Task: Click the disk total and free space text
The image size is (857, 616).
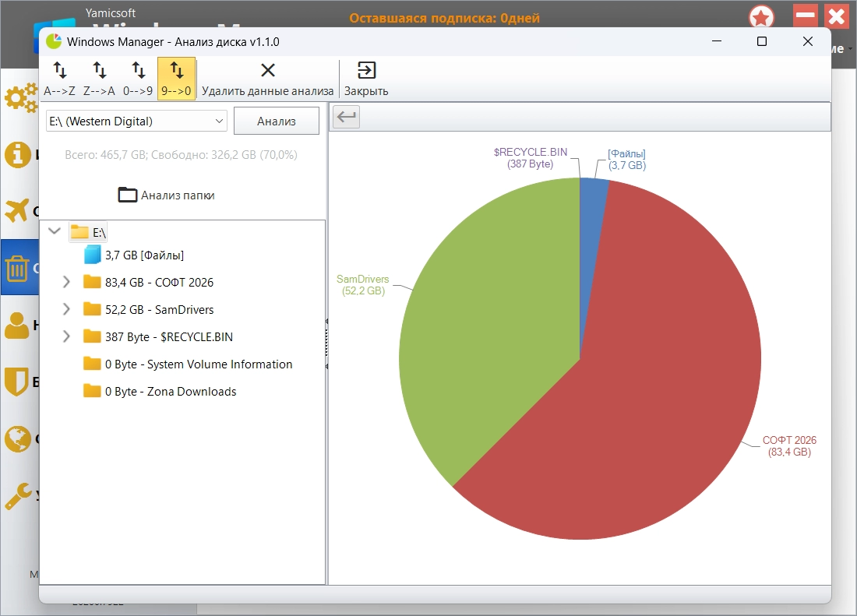Action: [x=181, y=155]
